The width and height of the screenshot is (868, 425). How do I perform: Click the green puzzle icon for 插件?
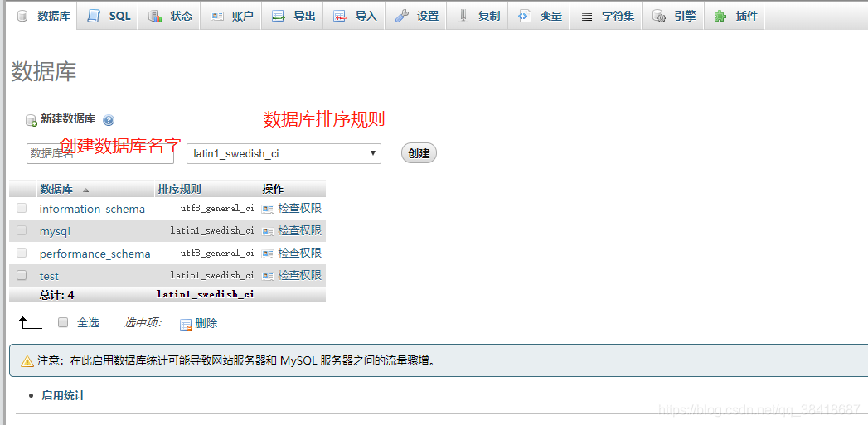(x=720, y=17)
